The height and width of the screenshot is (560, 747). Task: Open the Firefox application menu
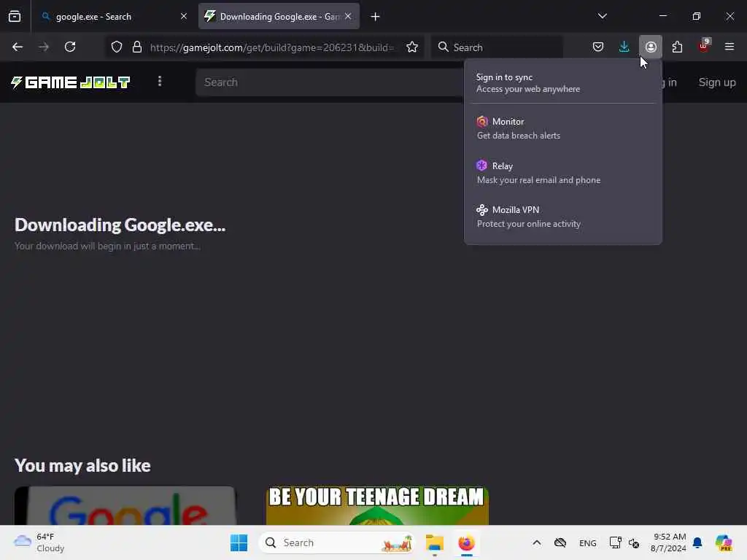729,47
